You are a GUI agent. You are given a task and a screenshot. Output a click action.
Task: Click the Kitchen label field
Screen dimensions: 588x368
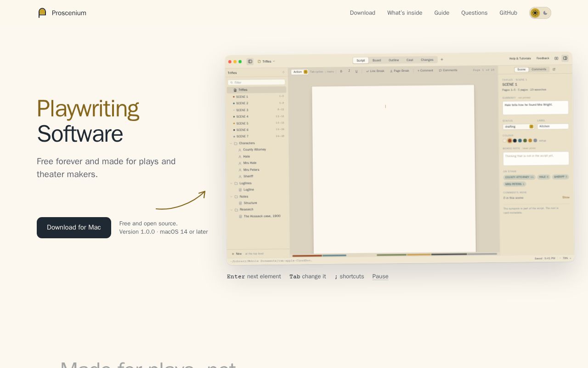point(553,126)
